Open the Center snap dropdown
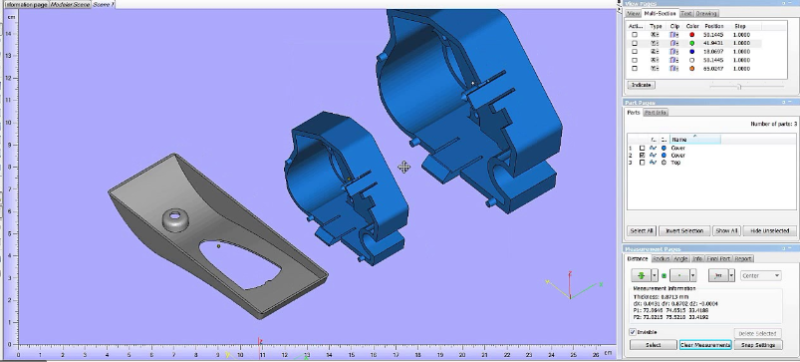Screen dimensions: 800x362 point(760,275)
